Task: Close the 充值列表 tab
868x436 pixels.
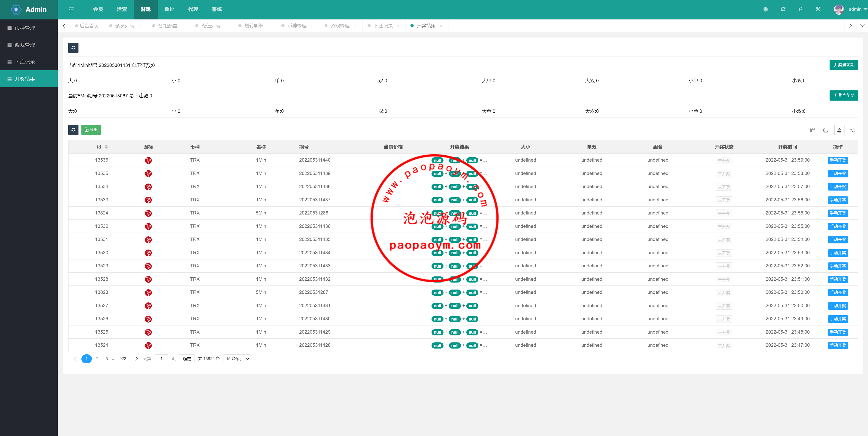Action: (x=225, y=26)
